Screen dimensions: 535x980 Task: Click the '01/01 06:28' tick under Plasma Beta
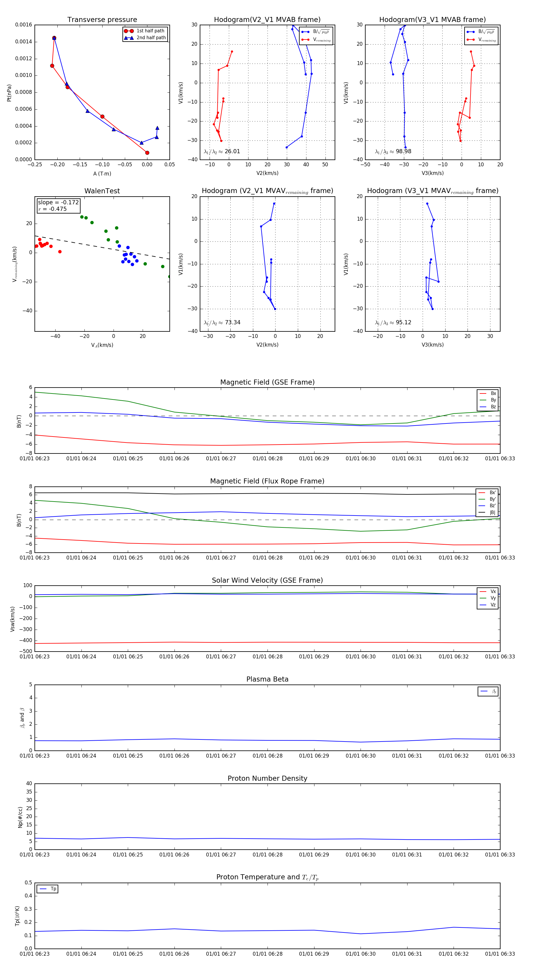click(x=267, y=755)
